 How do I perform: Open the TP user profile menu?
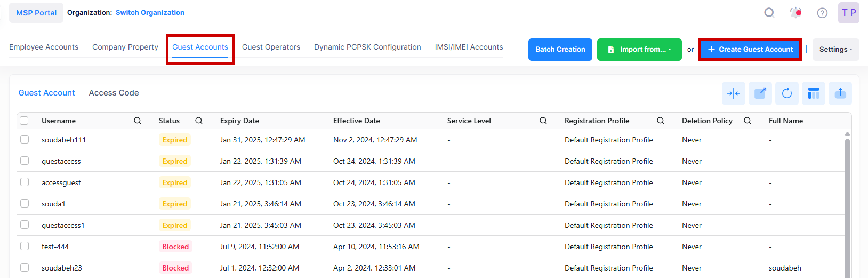(848, 13)
